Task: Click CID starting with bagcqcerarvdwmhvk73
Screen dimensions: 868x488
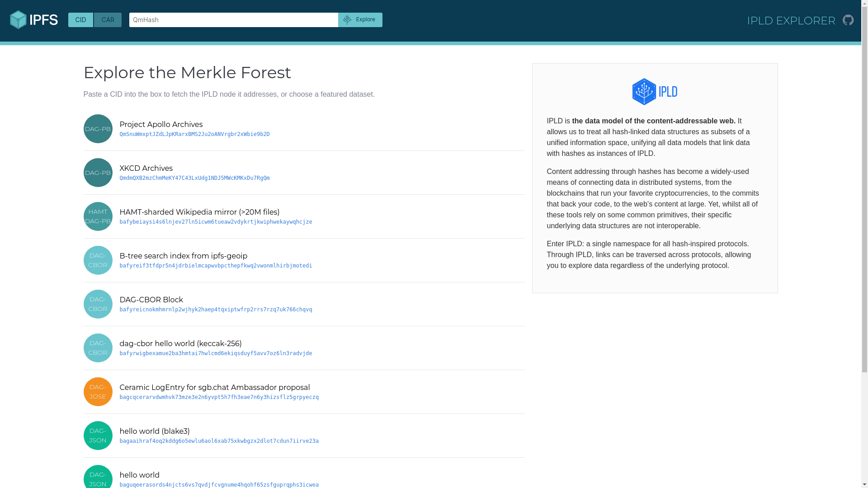Action: pos(219,397)
